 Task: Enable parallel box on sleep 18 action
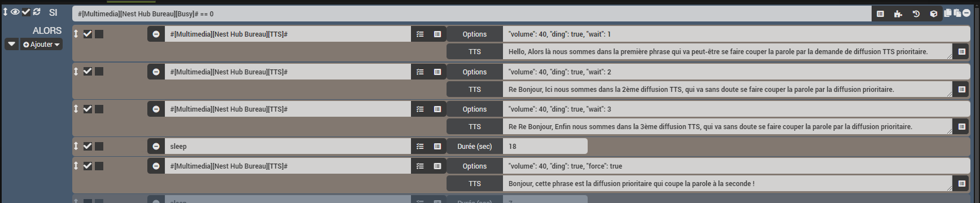coord(99,146)
